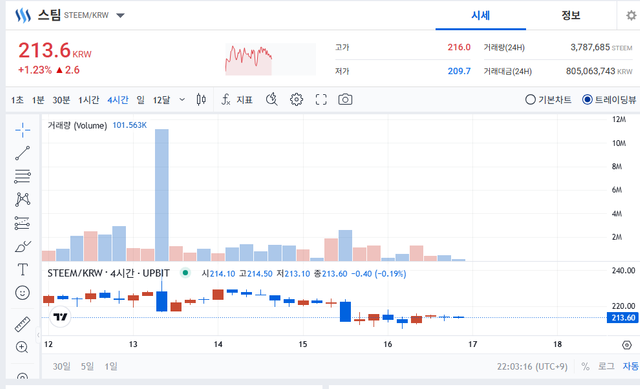This screenshot has height=389, width=640.
Task: Take a chart snapshot with camera icon
Action: click(x=345, y=100)
